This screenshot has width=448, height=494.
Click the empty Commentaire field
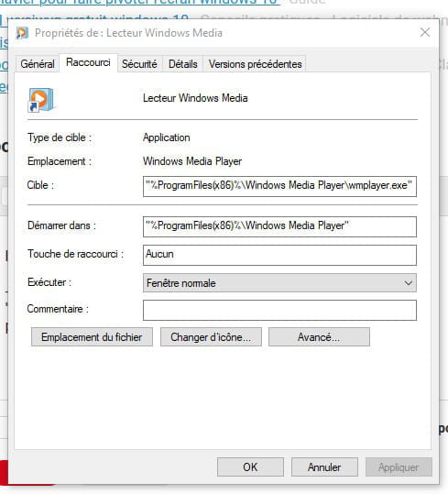[x=279, y=311]
